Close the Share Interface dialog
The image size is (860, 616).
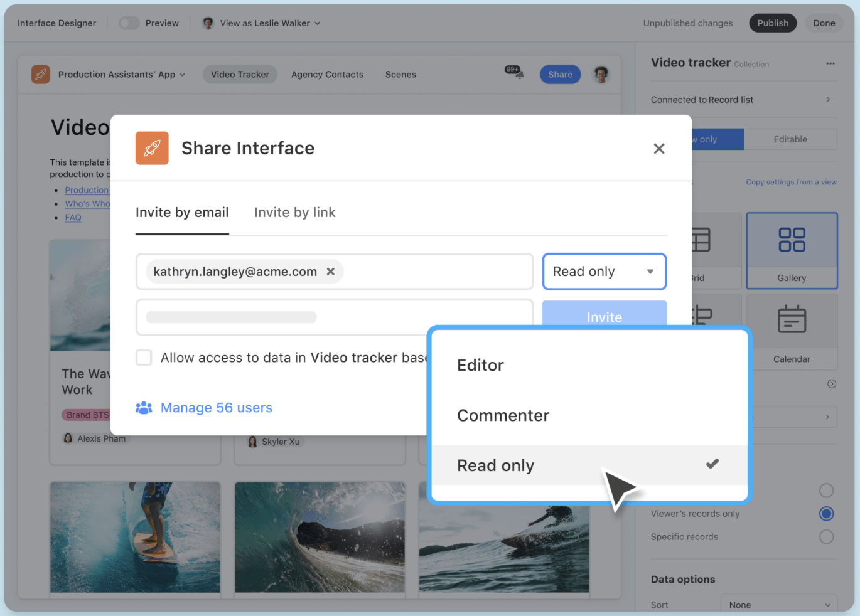[x=659, y=149]
